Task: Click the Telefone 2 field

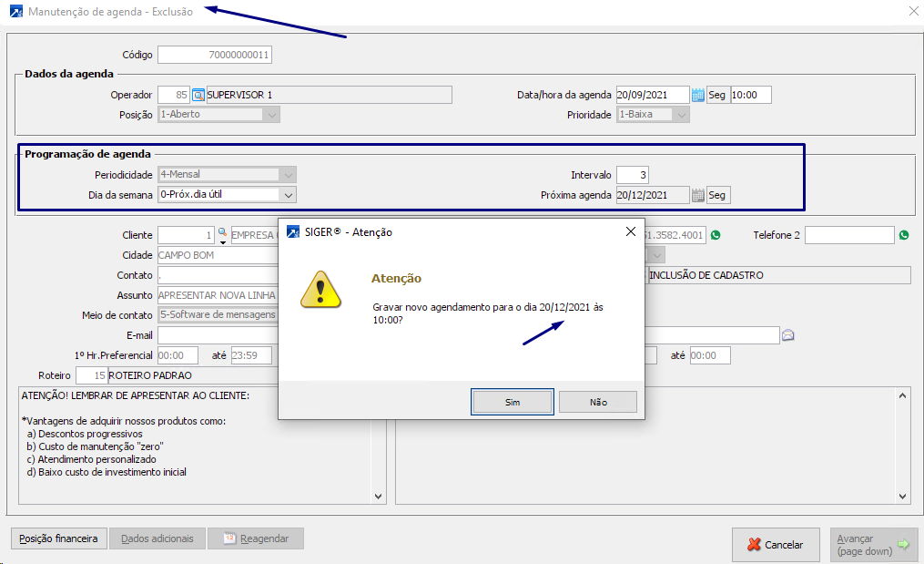Action: click(849, 235)
